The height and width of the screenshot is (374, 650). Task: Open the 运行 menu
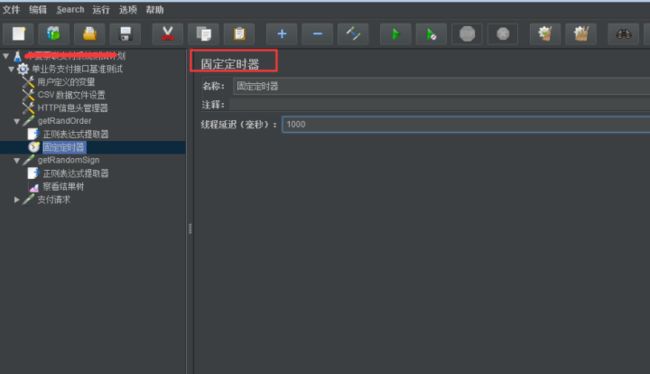click(x=101, y=10)
